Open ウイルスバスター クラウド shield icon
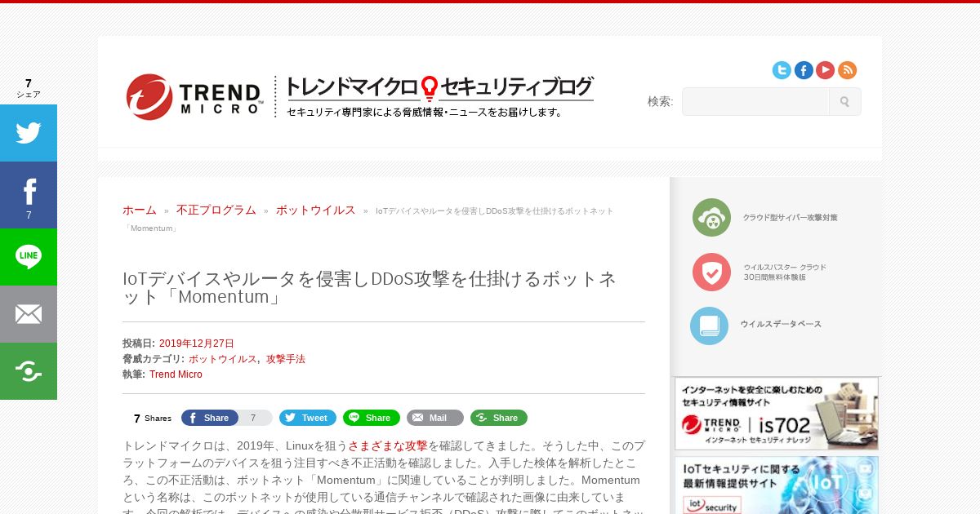The height and width of the screenshot is (514, 980). click(711, 272)
